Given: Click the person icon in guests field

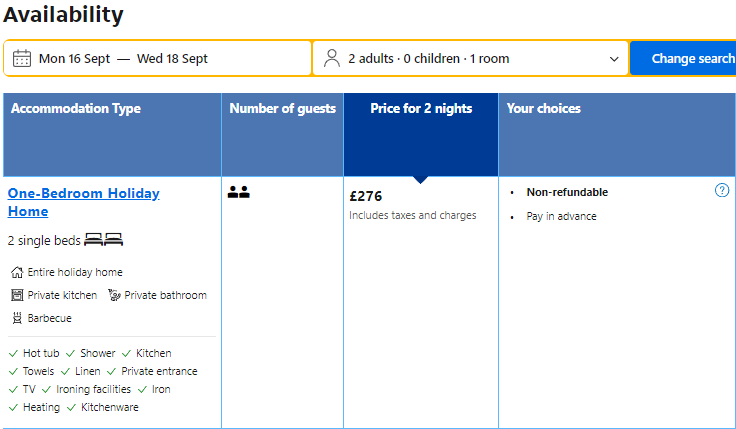Looking at the screenshot, I should (332, 58).
